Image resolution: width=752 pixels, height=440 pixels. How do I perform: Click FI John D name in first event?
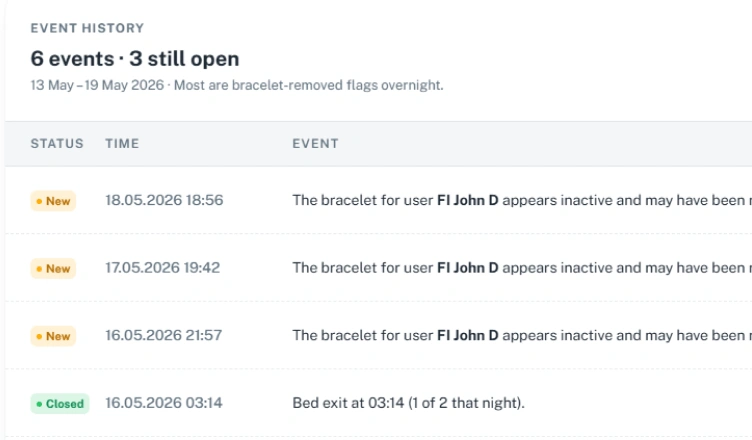pos(468,200)
